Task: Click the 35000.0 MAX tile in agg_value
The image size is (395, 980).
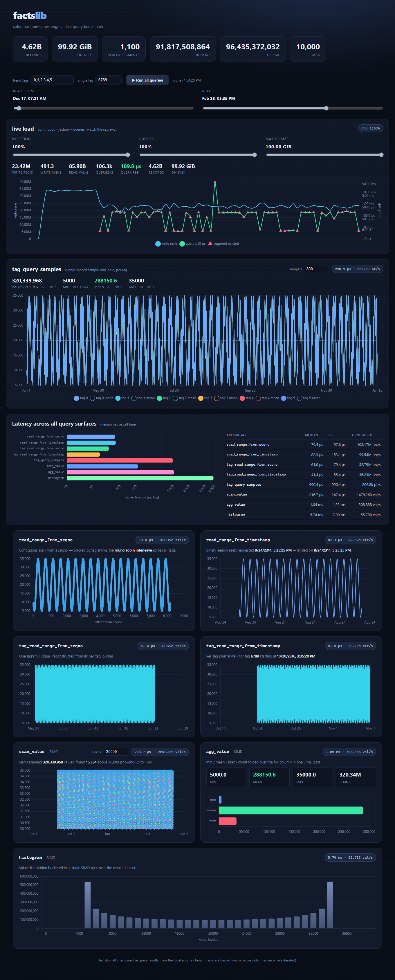Action: coord(312,778)
